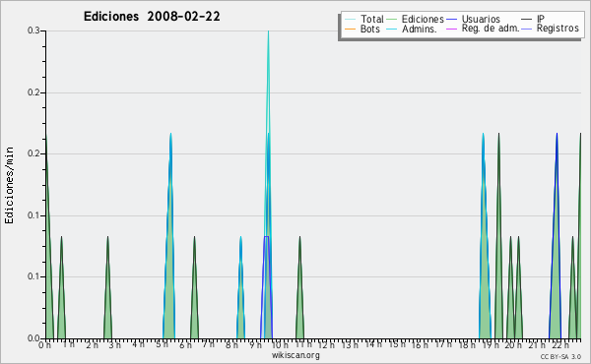Screen dimensions: 591x364
Task: Click the '4 h' x-axis label
Action: coord(138,344)
